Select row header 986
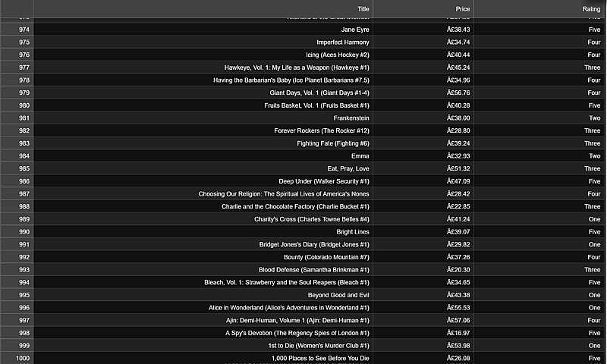607x364 pixels. (x=17, y=181)
